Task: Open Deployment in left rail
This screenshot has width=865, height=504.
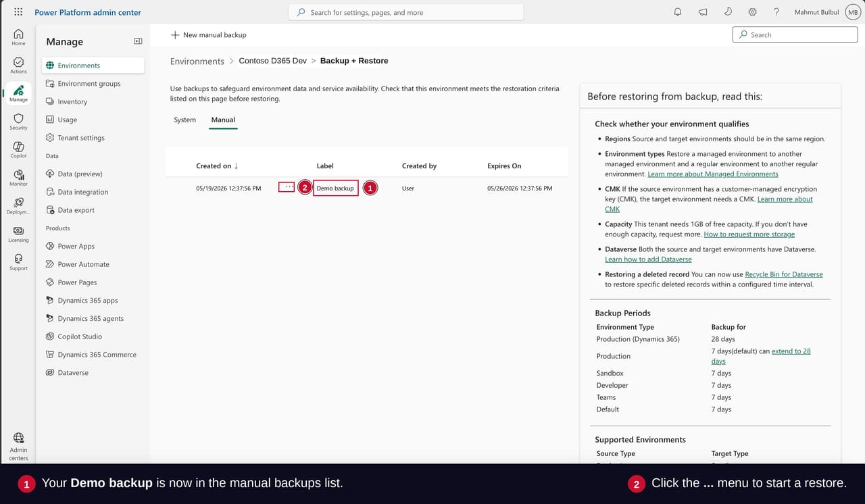Action: pos(18,206)
